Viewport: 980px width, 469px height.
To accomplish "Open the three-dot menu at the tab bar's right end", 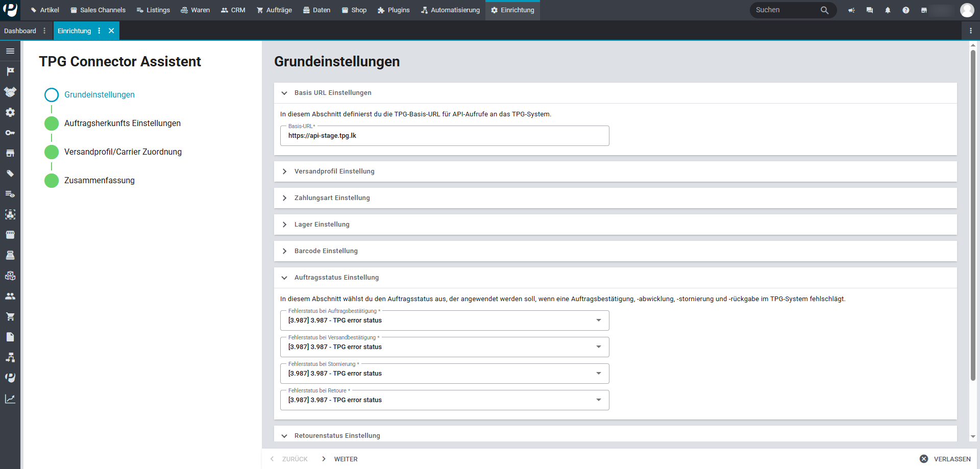I will pyautogui.click(x=970, y=31).
